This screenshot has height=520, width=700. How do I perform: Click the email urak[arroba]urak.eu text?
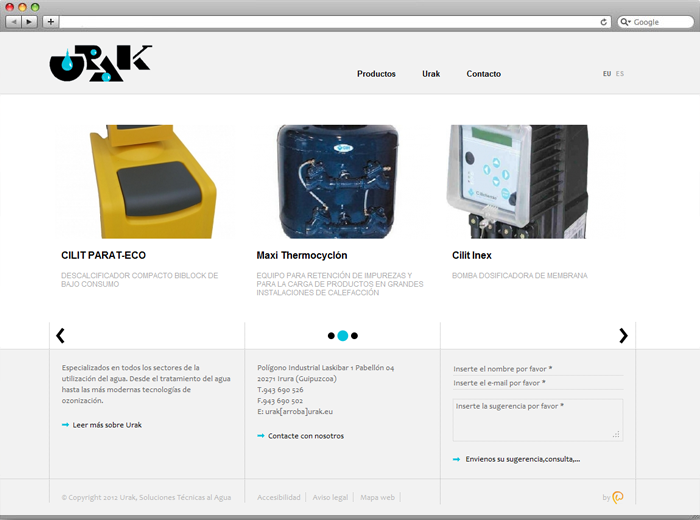point(295,412)
